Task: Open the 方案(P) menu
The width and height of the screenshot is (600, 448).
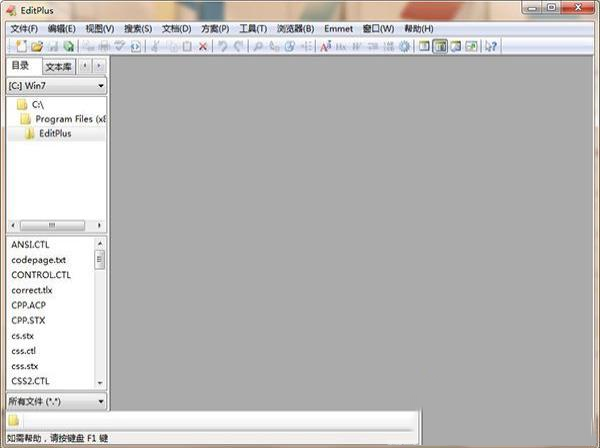Action: click(x=215, y=29)
